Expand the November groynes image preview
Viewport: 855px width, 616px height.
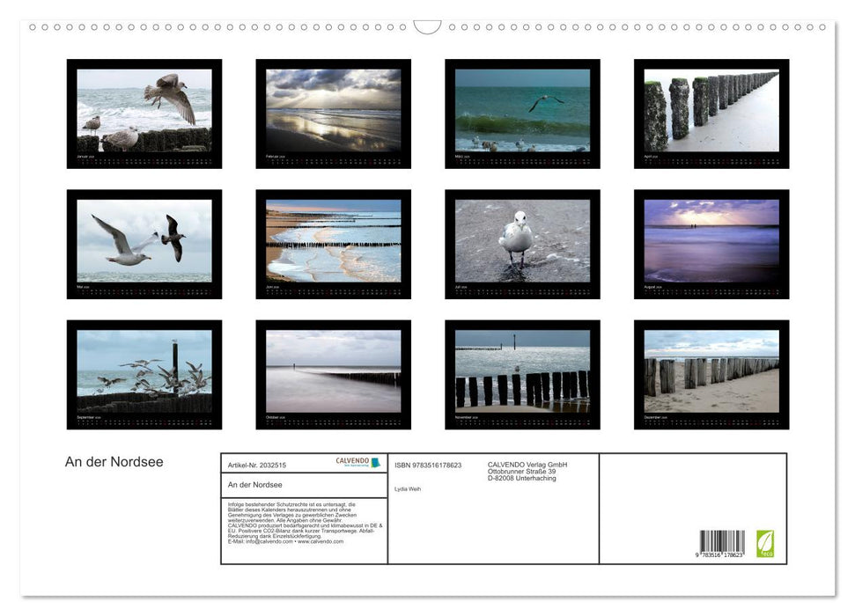coord(523,374)
